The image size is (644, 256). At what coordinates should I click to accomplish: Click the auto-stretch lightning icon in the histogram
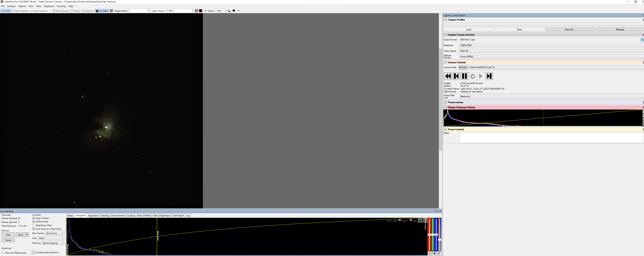coord(420,221)
